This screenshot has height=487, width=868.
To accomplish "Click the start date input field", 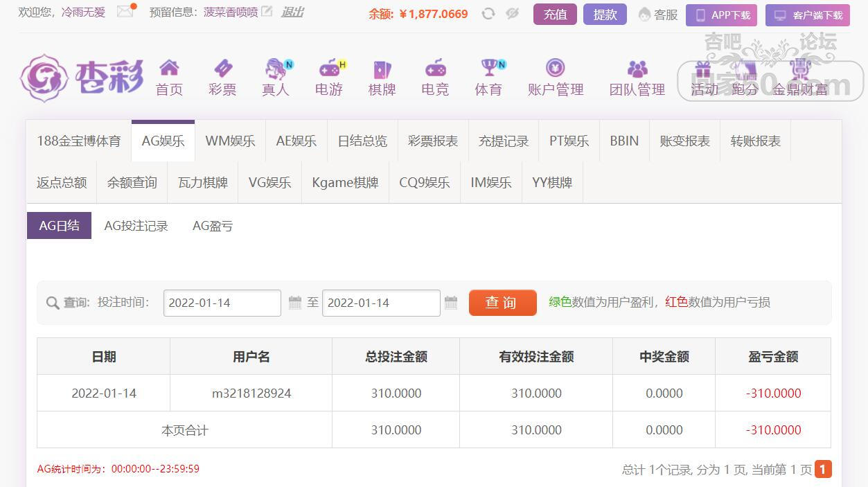I will click(x=222, y=303).
